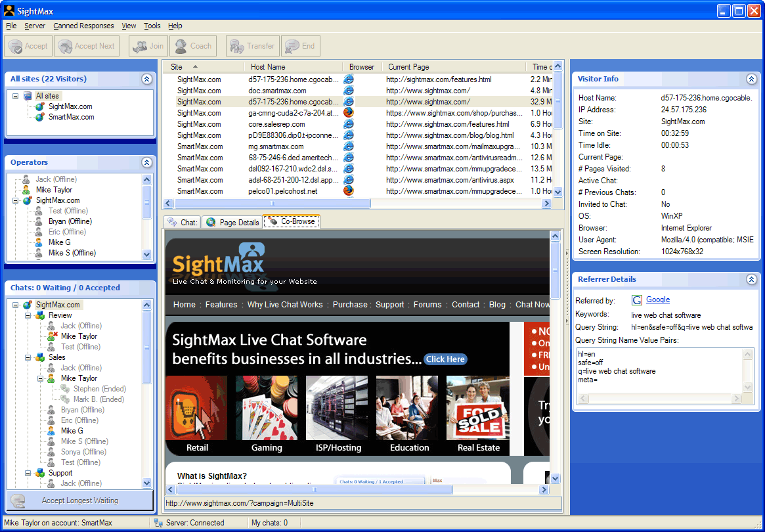The height and width of the screenshot is (532, 765).
Task: Open the Google referrer link
Action: [657, 299]
